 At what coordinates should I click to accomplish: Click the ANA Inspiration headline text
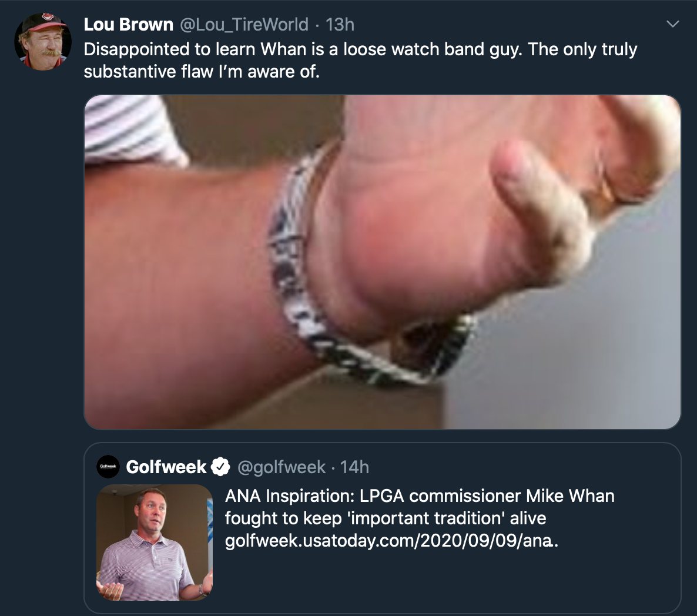[x=420, y=496]
